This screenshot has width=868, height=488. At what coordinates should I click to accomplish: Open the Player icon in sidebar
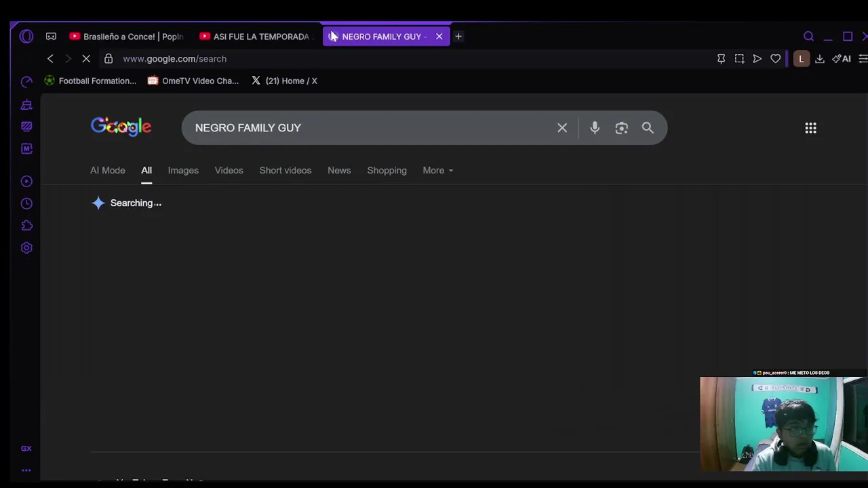[26, 182]
